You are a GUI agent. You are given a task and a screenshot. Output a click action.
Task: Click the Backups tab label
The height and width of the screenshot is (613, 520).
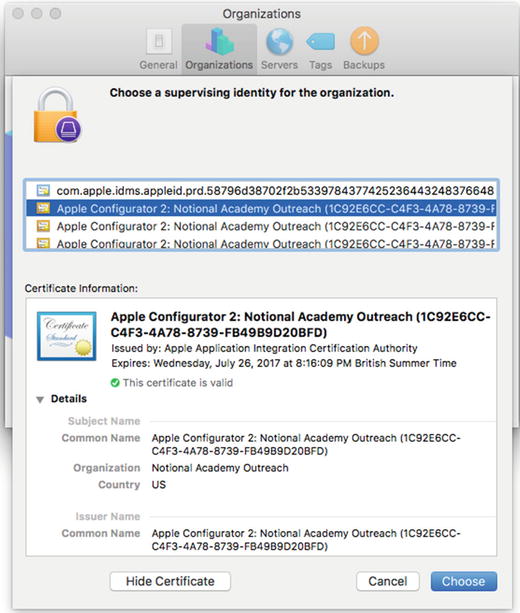tap(364, 65)
